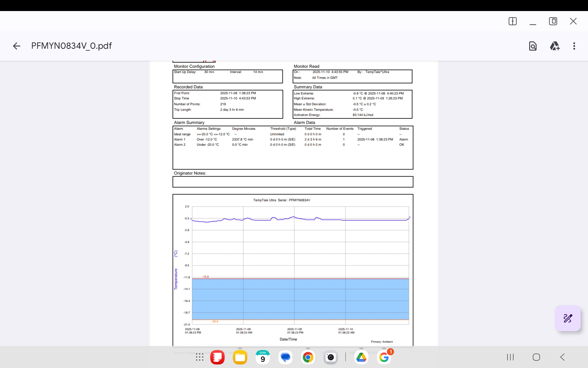Click the PFMYN0834V_0.pdf title text
The image size is (588, 368).
(x=71, y=46)
